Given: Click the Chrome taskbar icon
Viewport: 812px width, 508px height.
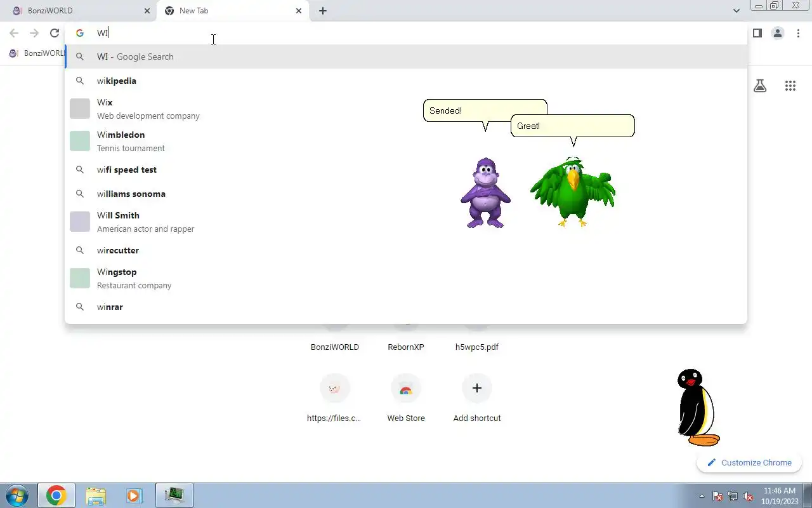Looking at the screenshot, I should pyautogui.click(x=56, y=495).
